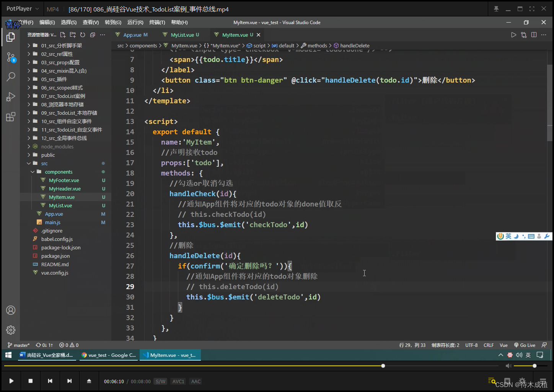The image size is (554, 392).
Task: Run the file with play icon
Action: click(513, 35)
